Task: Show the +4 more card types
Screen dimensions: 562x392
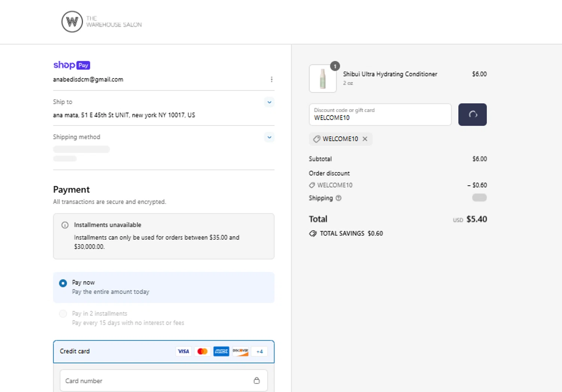Action: click(x=260, y=352)
